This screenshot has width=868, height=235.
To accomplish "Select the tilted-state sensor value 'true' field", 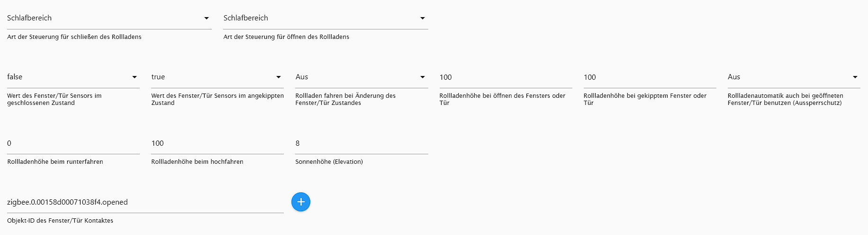I will pyautogui.click(x=217, y=77).
